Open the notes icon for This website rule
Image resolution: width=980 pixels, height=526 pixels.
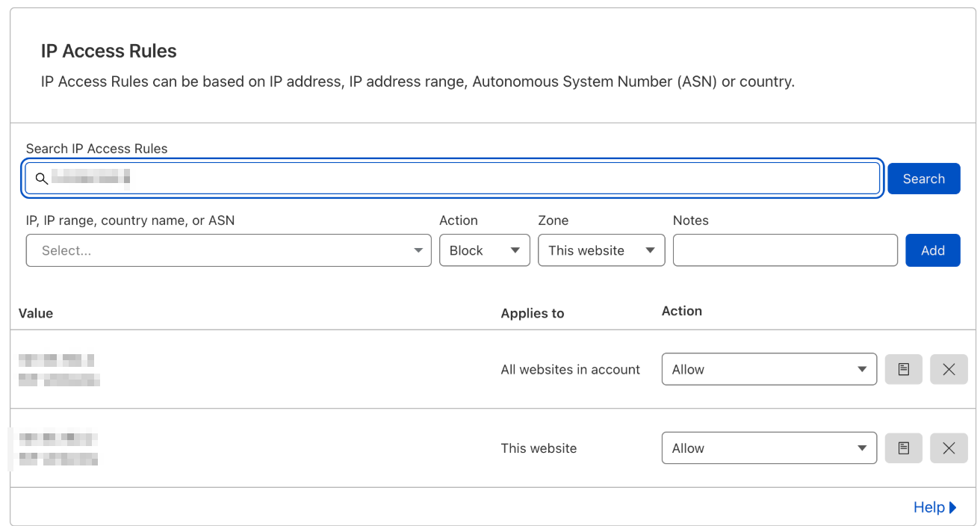tap(903, 448)
